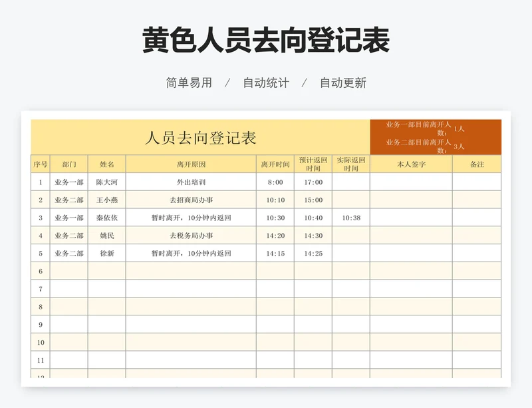Click actual return time 10:38
The height and width of the screenshot is (408, 532).
click(x=351, y=218)
